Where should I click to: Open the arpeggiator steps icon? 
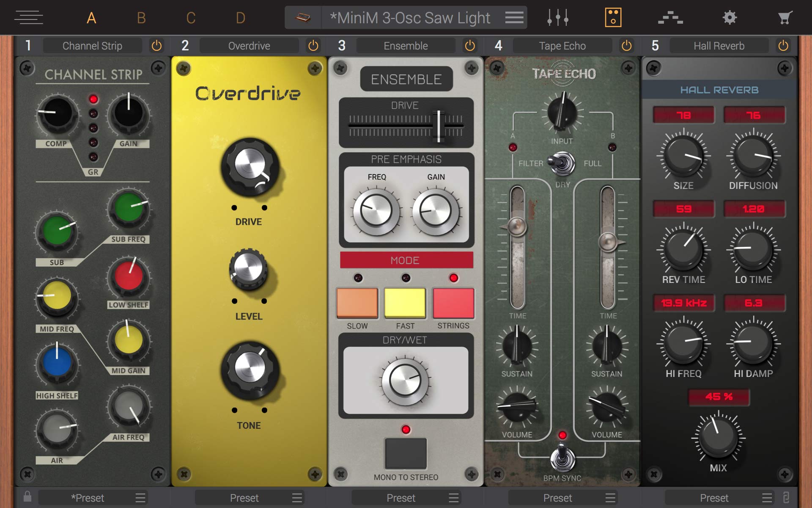670,18
